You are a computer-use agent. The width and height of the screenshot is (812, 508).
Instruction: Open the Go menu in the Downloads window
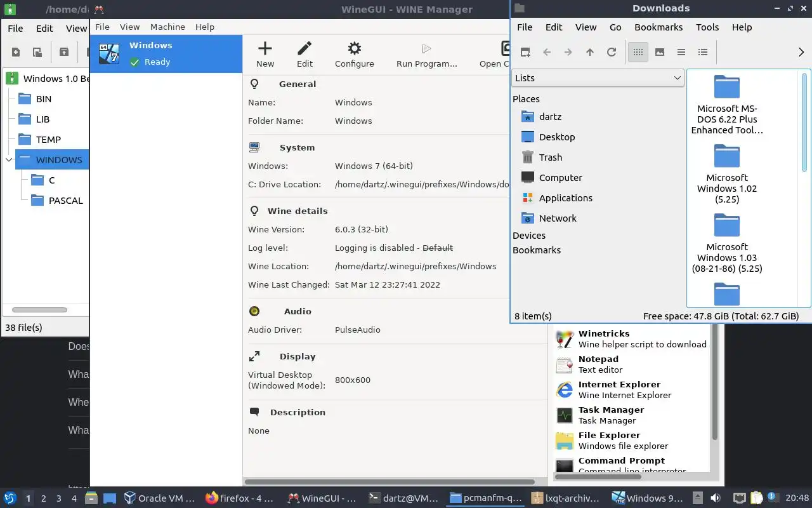click(x=615, y=27)
